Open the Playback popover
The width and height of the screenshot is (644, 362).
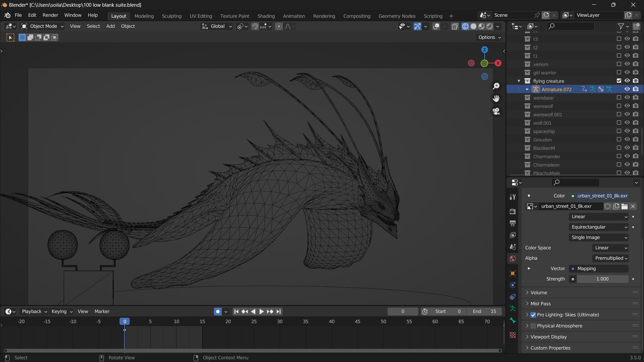pyautogui.click(x=34, y=312)
